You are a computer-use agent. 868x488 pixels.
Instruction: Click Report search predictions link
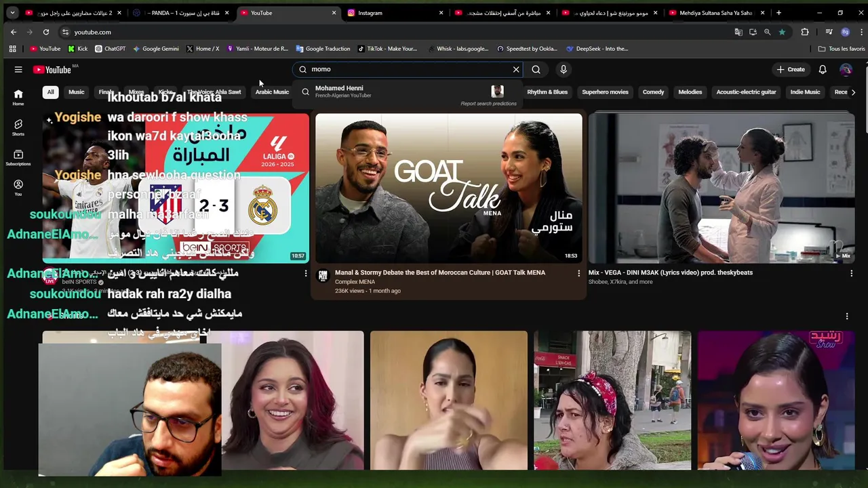click(488, 104)
